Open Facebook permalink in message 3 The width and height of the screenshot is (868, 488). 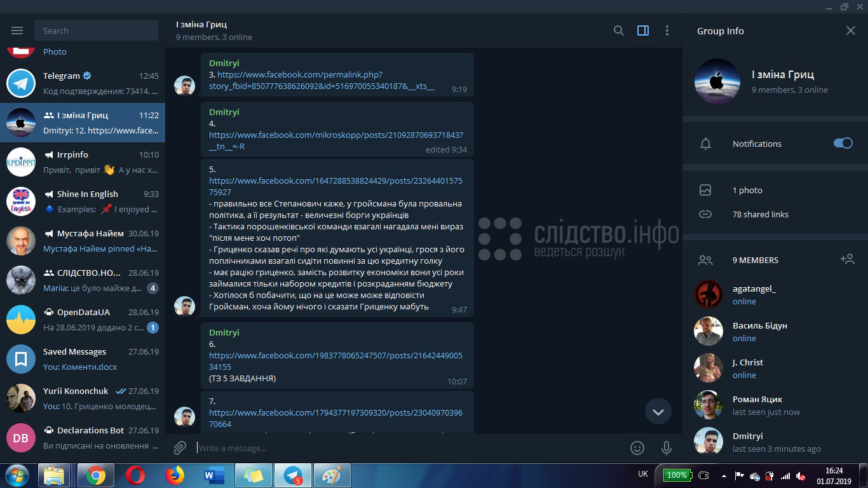click(x=322, y=80)
